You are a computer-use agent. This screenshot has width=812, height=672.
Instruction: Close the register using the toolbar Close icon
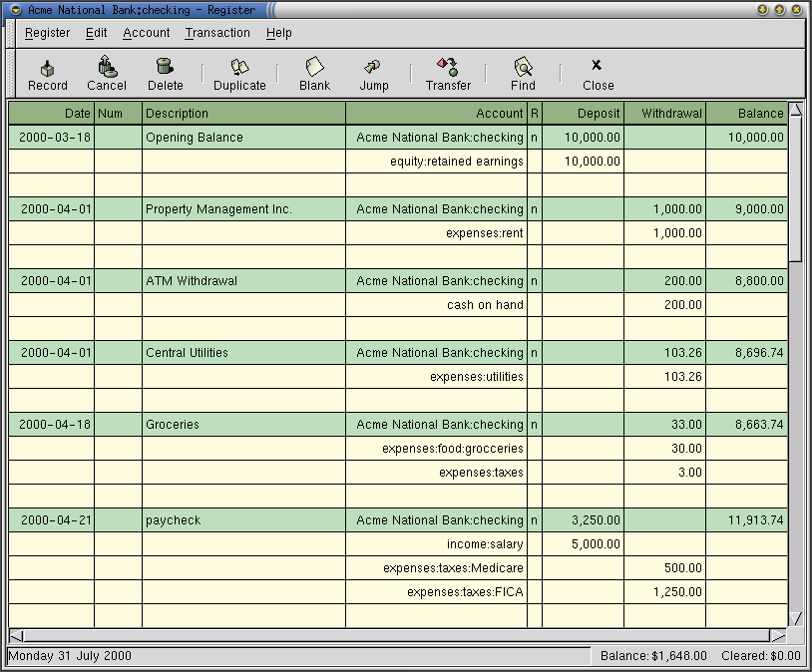[599, 75]
